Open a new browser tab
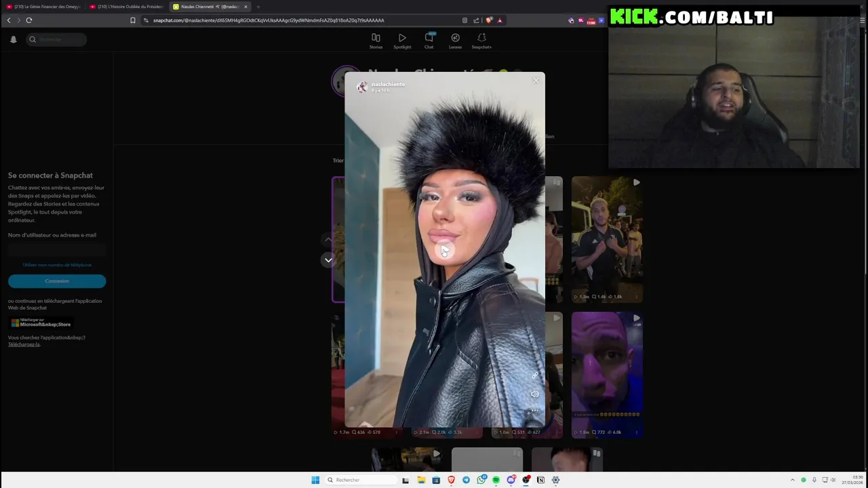 point(258,7)
